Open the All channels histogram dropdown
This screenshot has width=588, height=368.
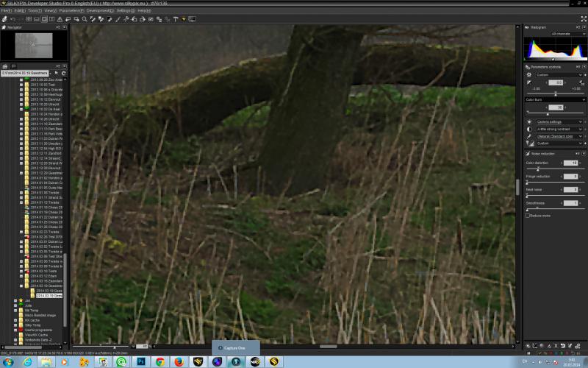[x=567, y=34]
